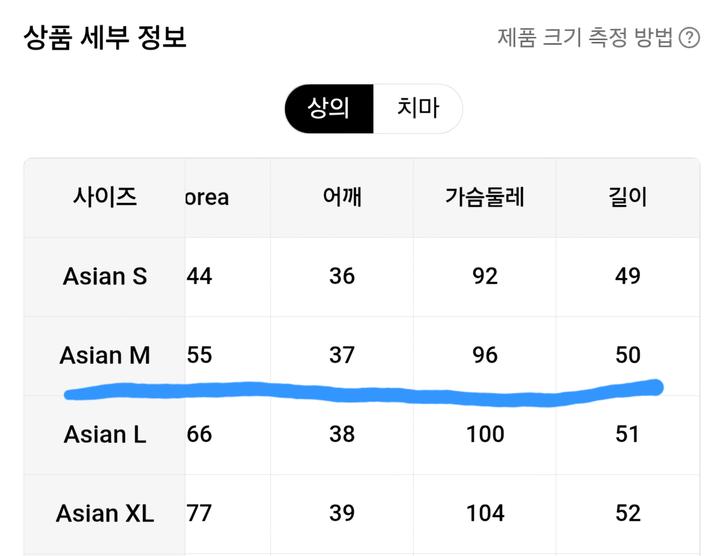Click the Korea size 77 cell
The height and width of the screenshot is (556, 720).
tap(200, 514)
